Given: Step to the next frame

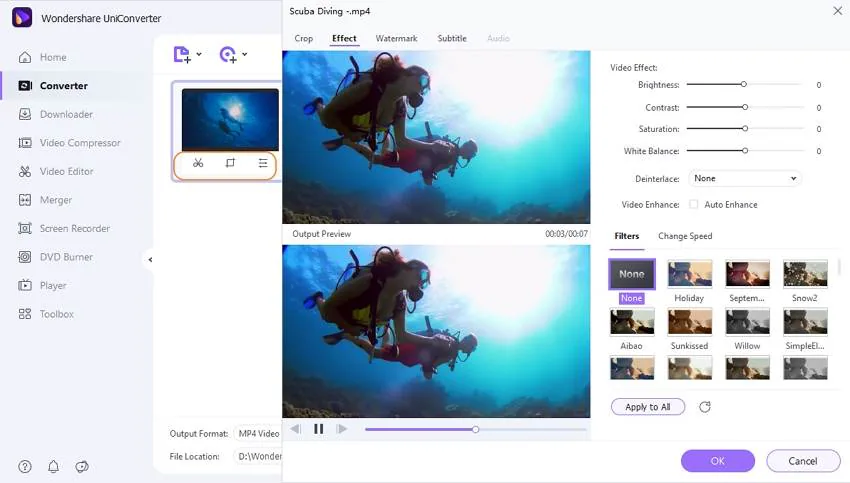Looking at the screenshot, I should click(x=342, y=429).
